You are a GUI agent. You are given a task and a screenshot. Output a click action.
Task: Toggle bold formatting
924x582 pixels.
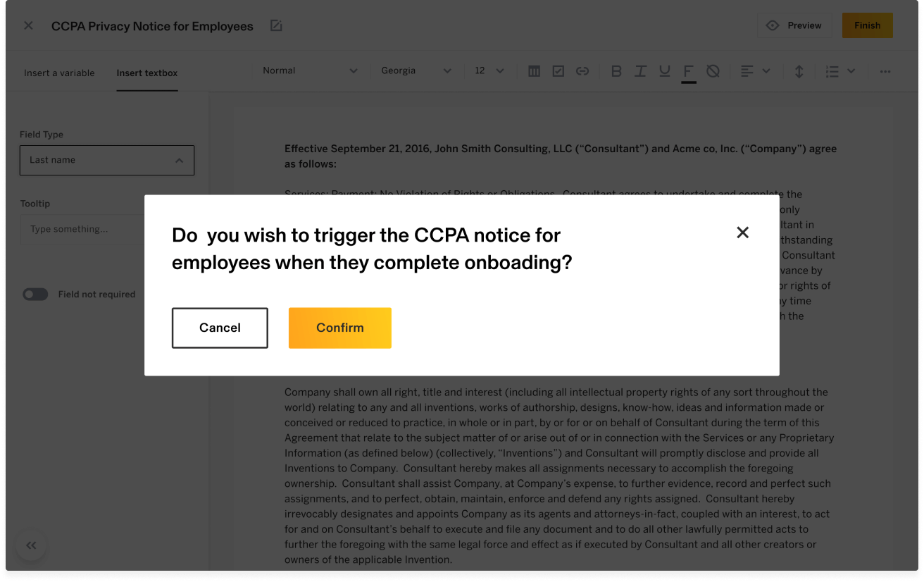click(616, 71)
